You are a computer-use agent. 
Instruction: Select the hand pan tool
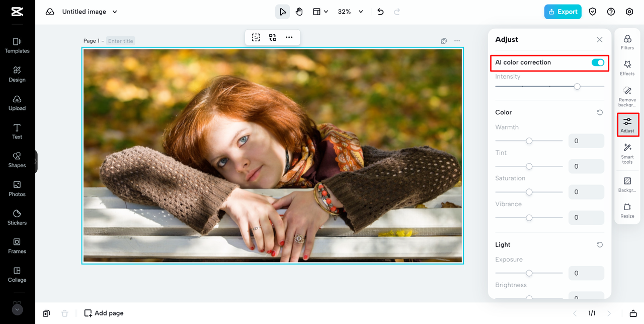pos(299,12)
